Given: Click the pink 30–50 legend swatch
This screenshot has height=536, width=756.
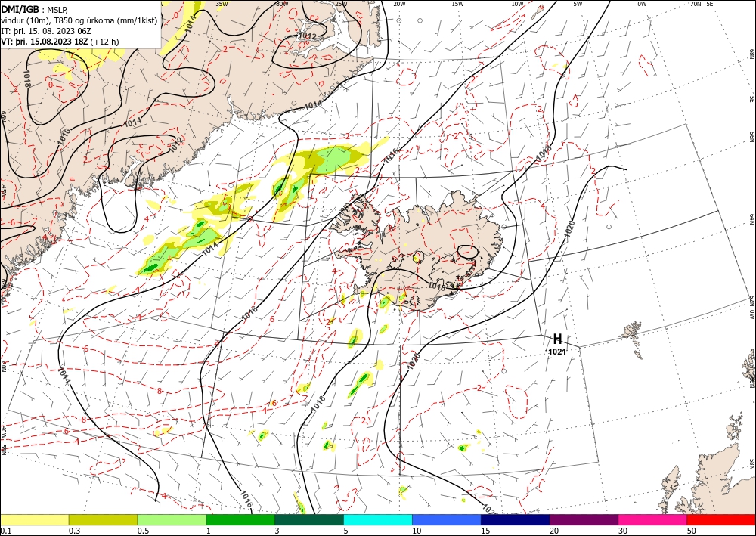Looking at the screenshot, I should pos(653,519).
